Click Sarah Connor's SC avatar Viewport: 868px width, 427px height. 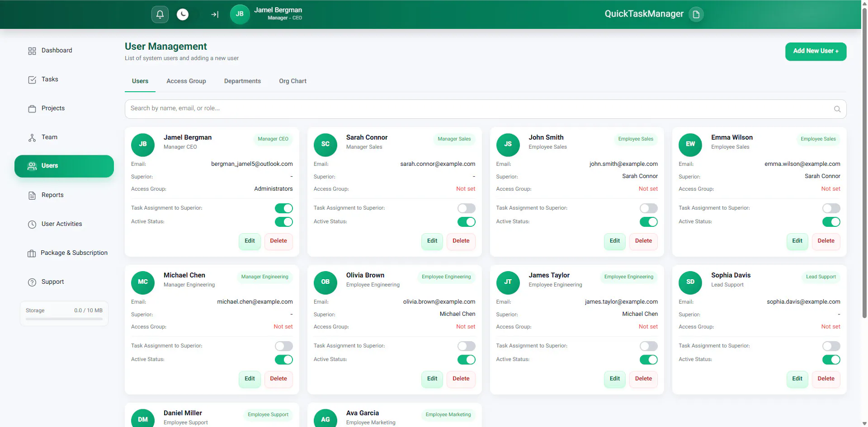(325, 145)
